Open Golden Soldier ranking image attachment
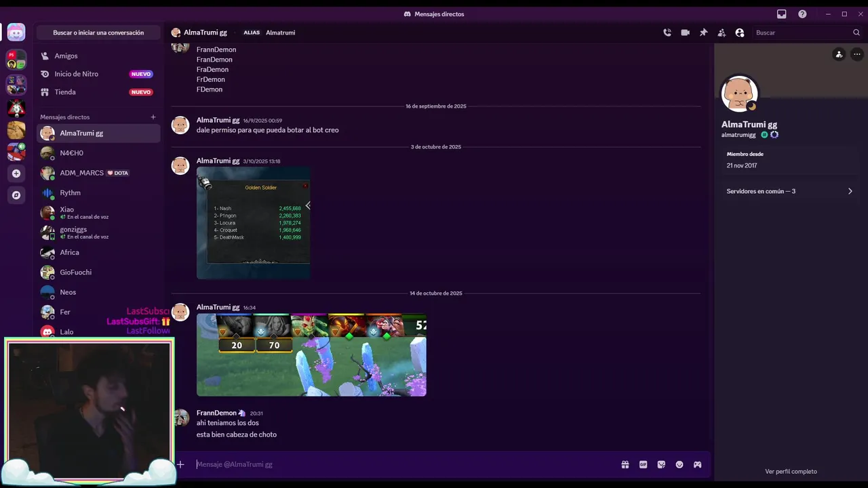This screenshot has width=868, height=488. point(254,223)
